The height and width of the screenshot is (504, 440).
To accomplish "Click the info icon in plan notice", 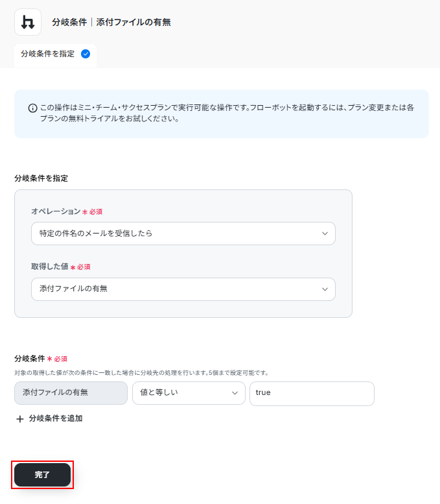I will [32, 108].
